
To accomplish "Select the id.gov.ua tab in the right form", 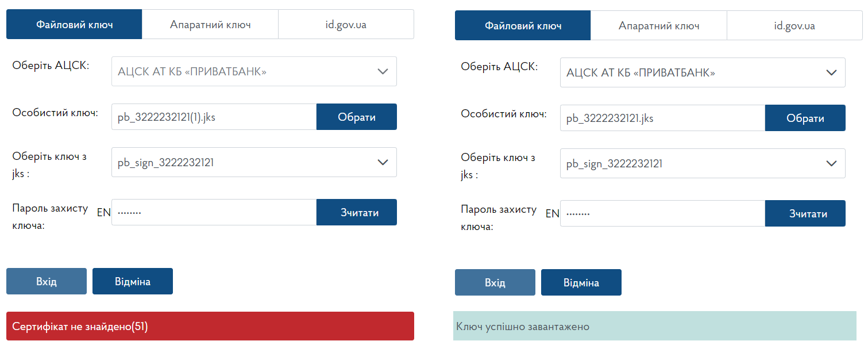I will tap(794, 26).
